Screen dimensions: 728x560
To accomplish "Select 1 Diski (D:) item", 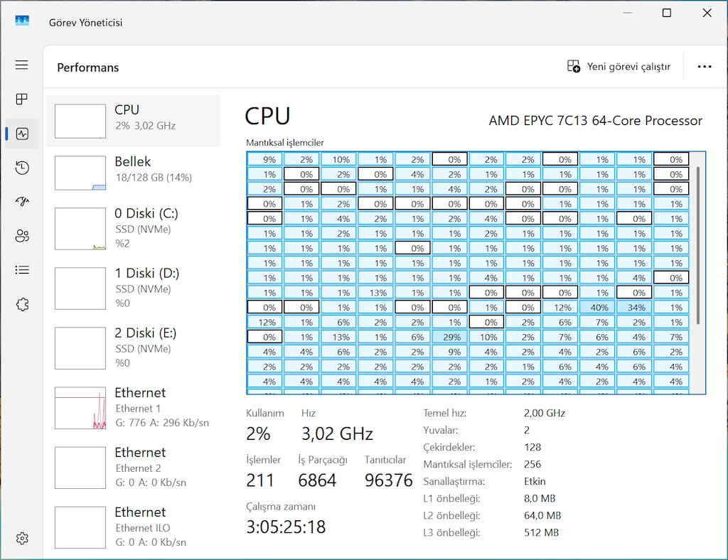I will (x=133, y=288).
